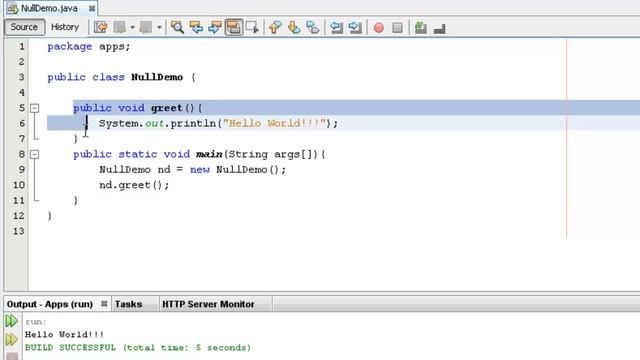The height and width of the screenshot is (360, 640).
Task: Switch to Source view
Action: (x=24, y=27)
